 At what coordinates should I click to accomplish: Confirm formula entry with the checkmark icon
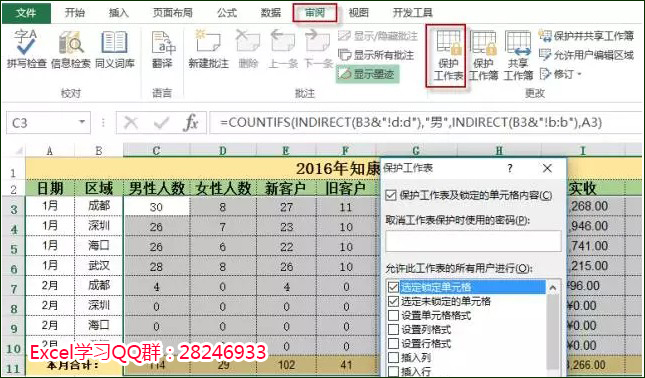[x=161, y=123]
